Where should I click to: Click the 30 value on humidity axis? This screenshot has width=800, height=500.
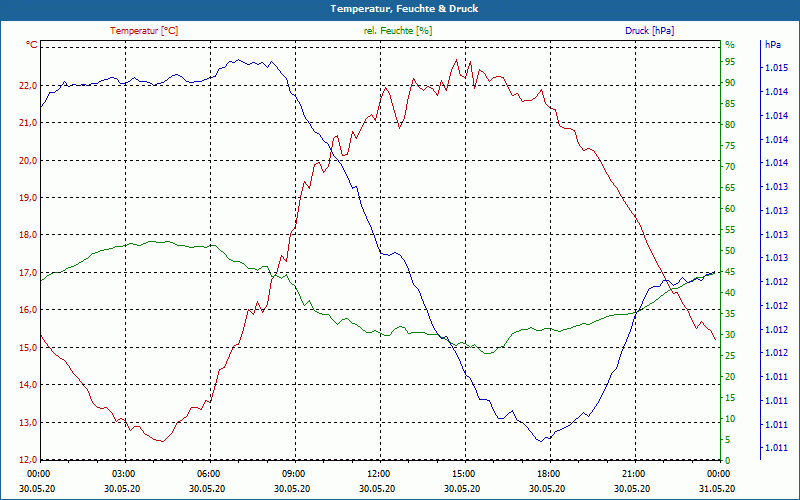(730, 335)
